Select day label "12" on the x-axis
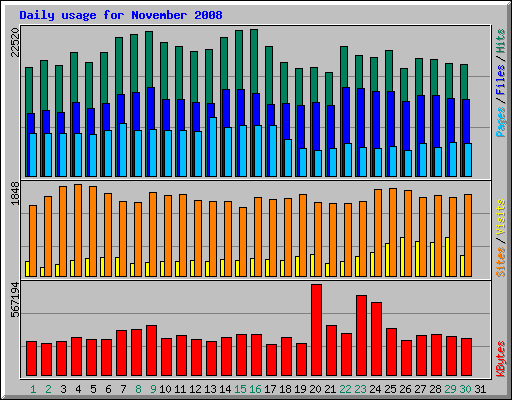 pos(195,389)
